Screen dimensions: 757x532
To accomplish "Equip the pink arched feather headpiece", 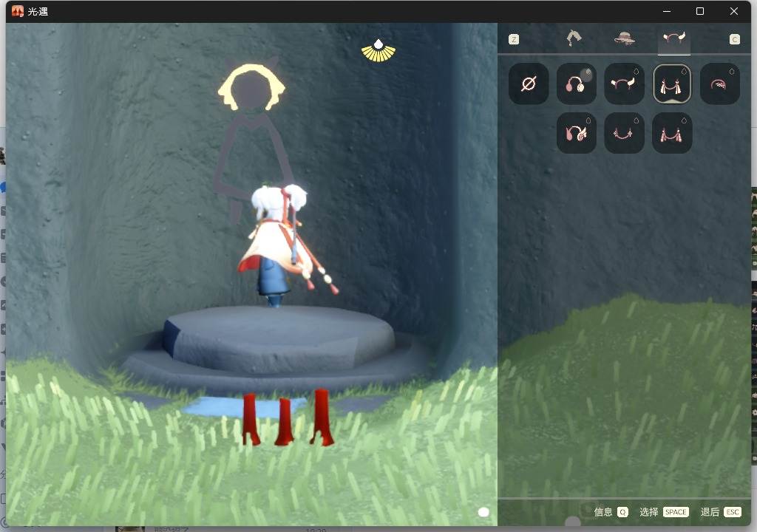I will (720, 84).
